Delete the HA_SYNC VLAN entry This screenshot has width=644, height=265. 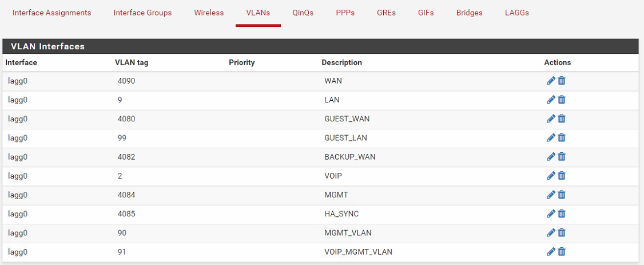point(562,213)
